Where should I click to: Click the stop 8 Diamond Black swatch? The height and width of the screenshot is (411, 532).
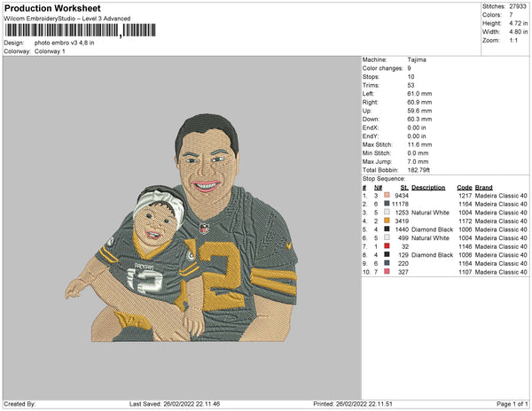click(387, 254)
